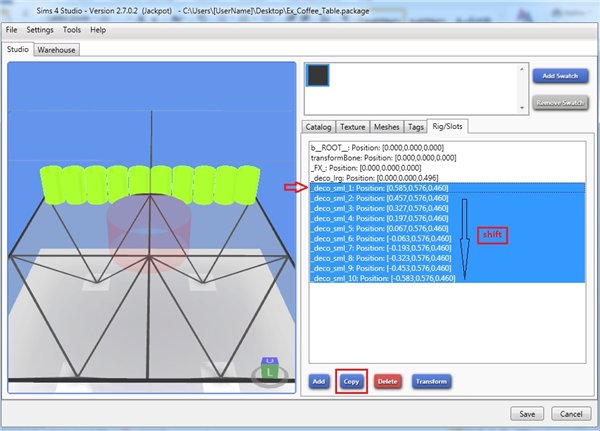Select the Tags tab

pyautogui.click(x=416, y=127)
